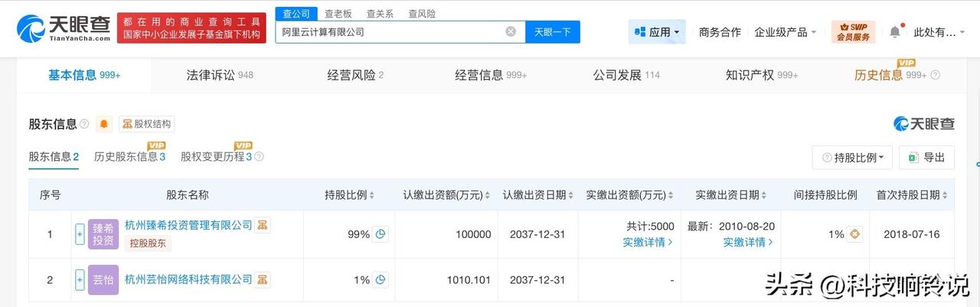Image resolution: width=980 pixels, height=307 pixels.
Task: Select the 历史股东信息 sub-tab
Action: [x=130, y=157]
